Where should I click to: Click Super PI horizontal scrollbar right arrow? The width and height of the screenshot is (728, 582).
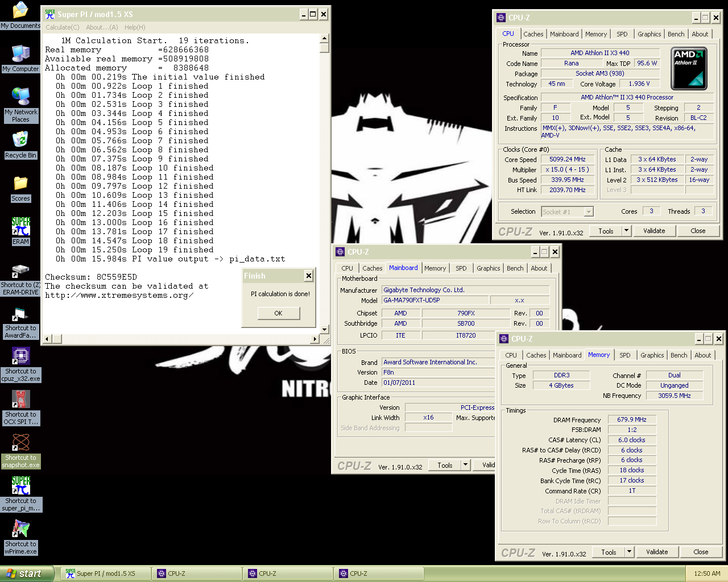coord(315,339)
